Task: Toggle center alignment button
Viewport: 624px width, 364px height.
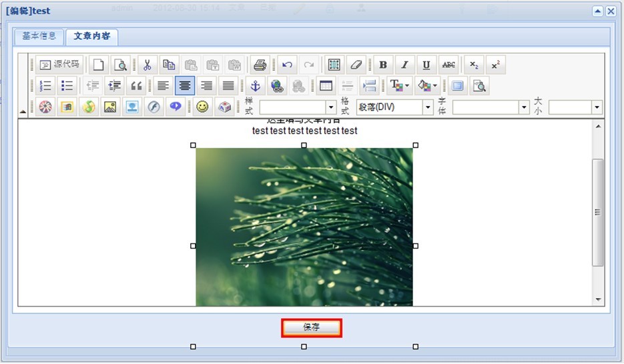Action: click(185, 85)
